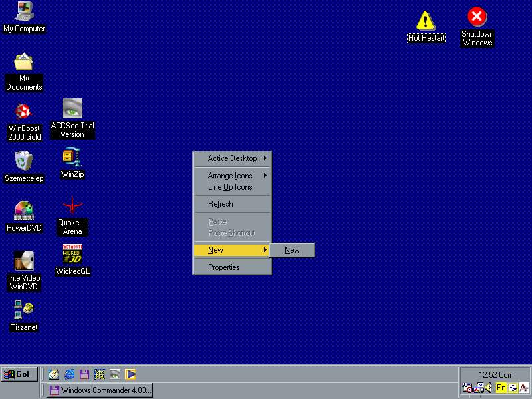
Task: Click the Hot Restart warning icon
Action: tap(426, 21)
